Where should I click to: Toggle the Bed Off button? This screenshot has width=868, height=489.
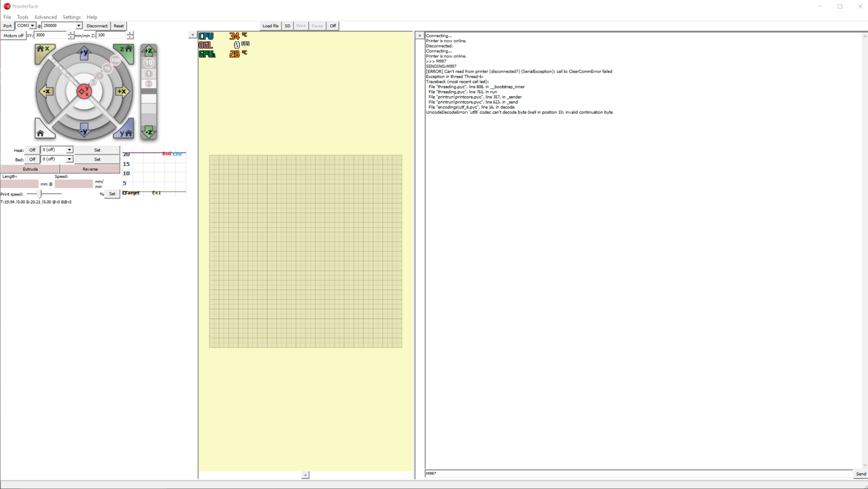tap(32, 159)
